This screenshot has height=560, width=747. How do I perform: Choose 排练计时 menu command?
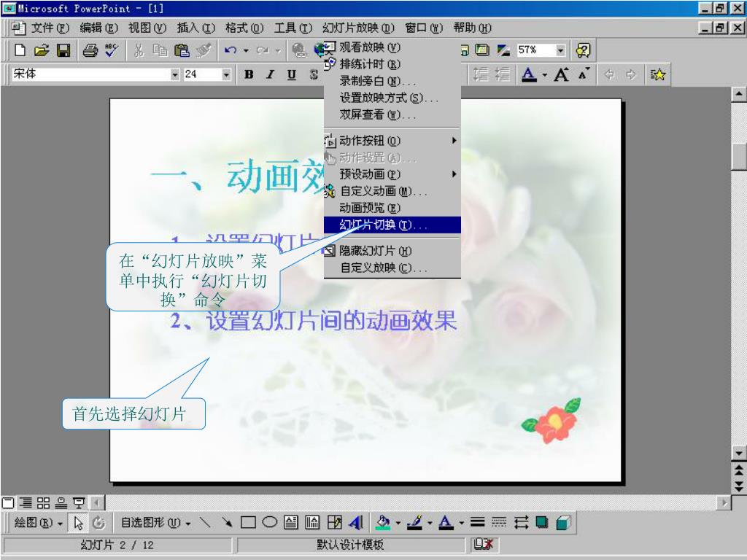[x=392, y=64]
